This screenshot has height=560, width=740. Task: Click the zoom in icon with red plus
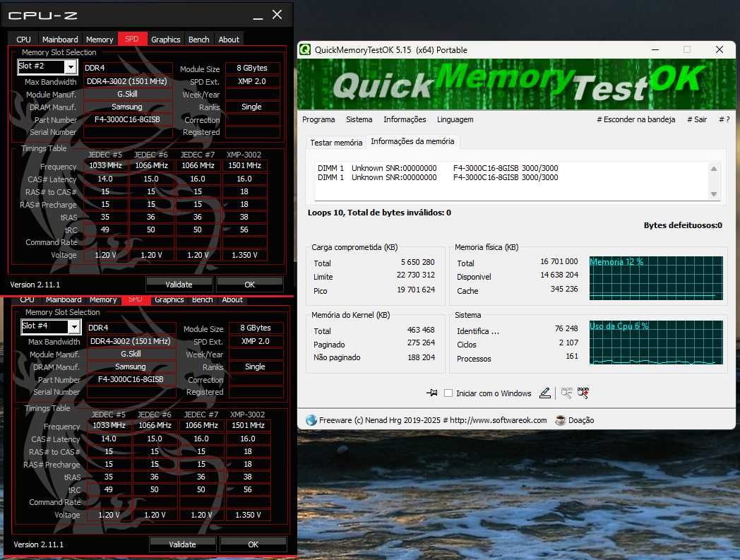[583, 393]
